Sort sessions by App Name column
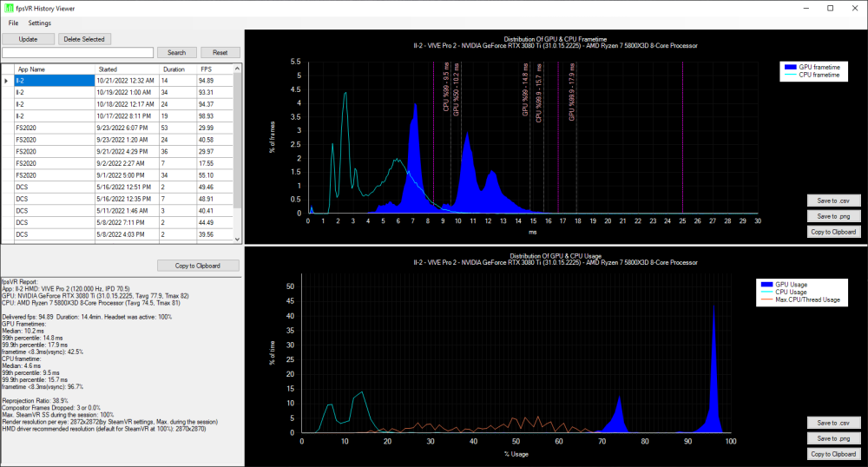 pyautogui.click(x=54, y=69)
